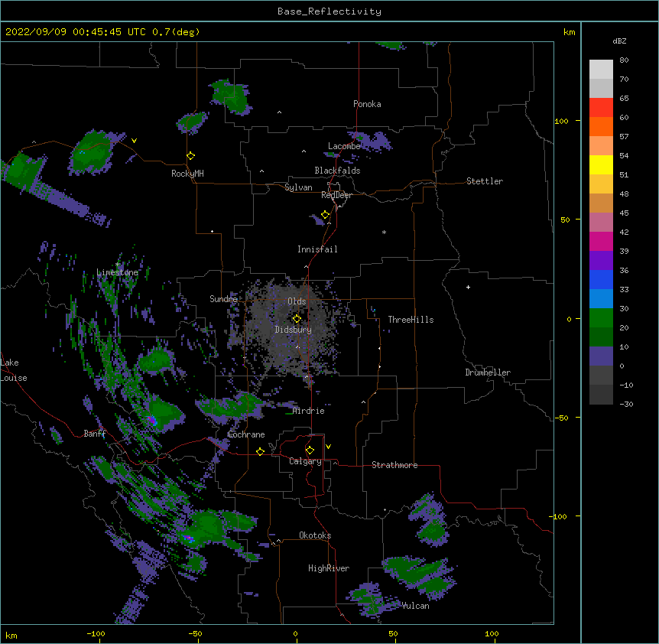Click the Cochrane city label
659x644 pixels.
click(x=246, y=434)
